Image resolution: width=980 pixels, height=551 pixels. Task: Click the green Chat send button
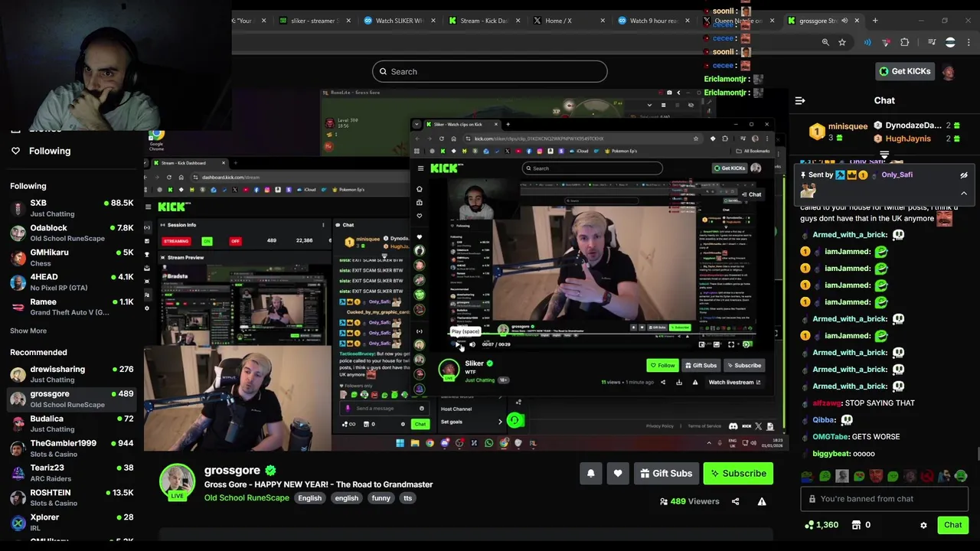pos(952,526)
